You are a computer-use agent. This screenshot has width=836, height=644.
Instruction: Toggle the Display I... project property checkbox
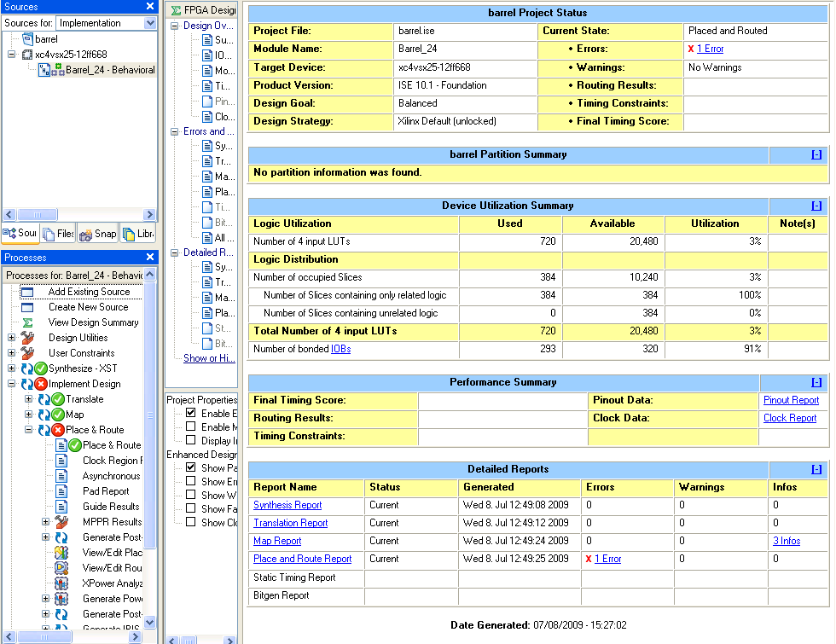click(190, 440)
